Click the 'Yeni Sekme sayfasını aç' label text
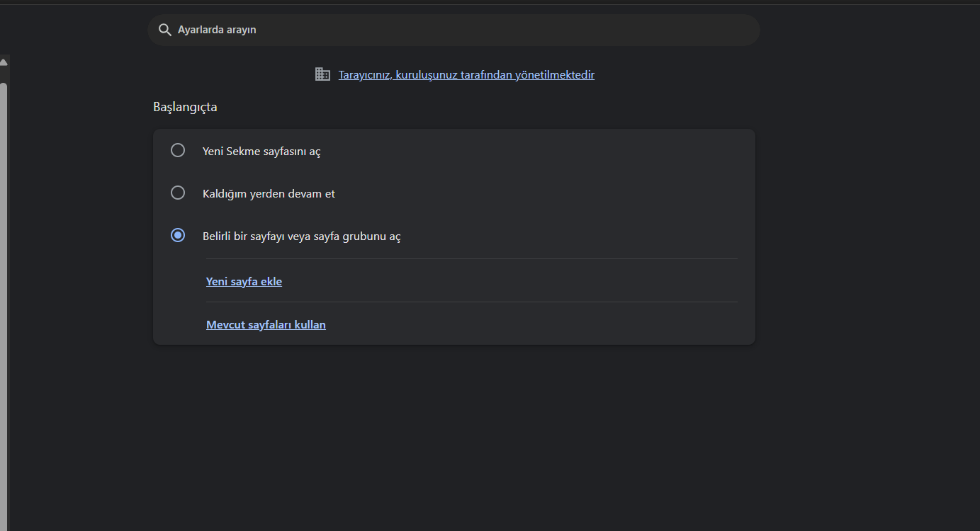This screenshot has height=531, width=980. pyautogui.click(x=261, y=152)
